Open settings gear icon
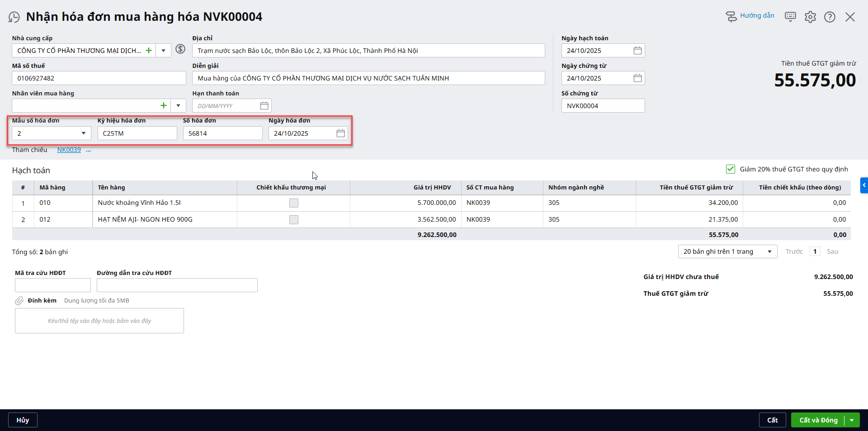 click(x=810, y=17)
